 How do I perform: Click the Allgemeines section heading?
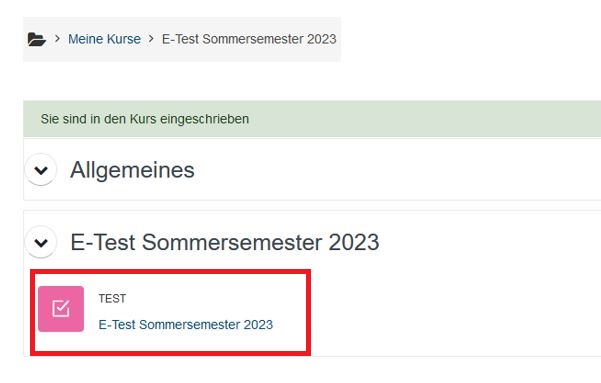[132, 170]
